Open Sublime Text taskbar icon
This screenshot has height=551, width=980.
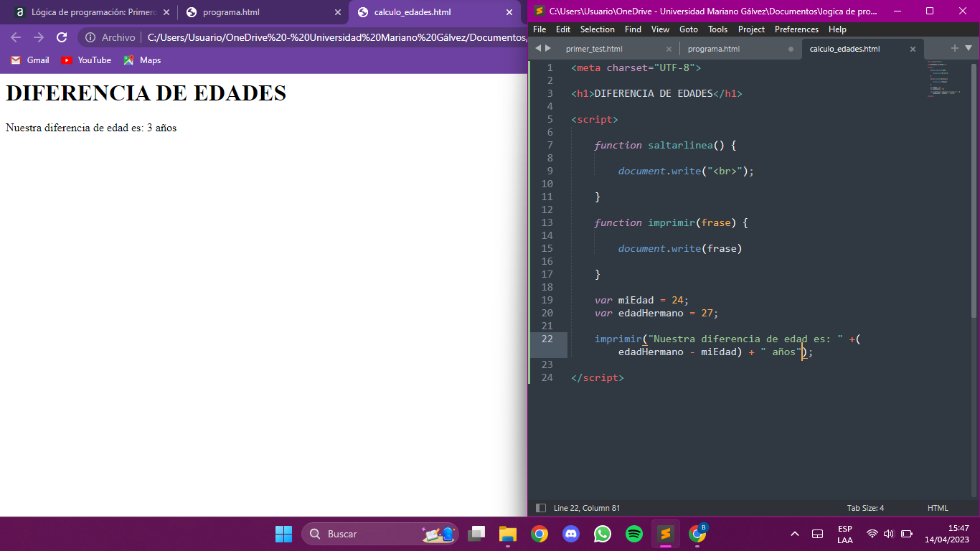(666, 534)
